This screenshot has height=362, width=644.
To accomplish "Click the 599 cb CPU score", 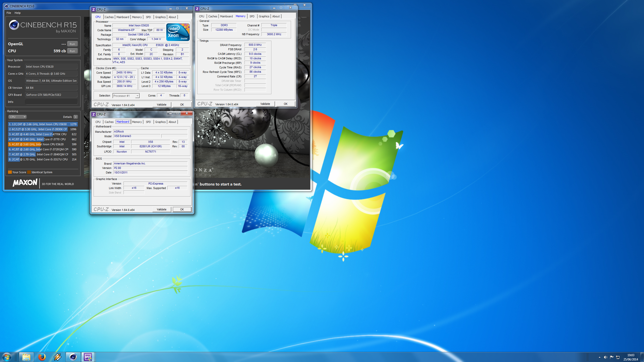I will (x=60, y=51).
